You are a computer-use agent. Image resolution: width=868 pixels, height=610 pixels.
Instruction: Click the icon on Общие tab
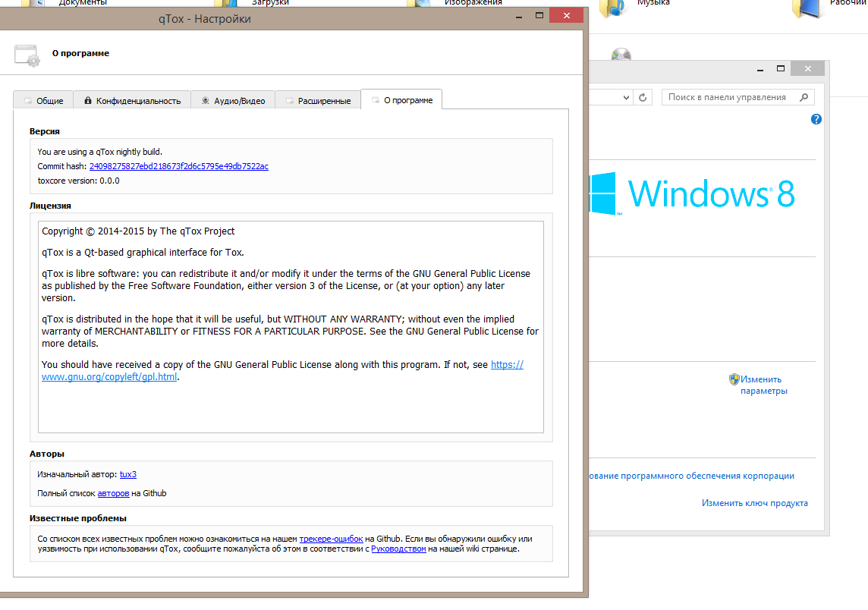point(27,101)
